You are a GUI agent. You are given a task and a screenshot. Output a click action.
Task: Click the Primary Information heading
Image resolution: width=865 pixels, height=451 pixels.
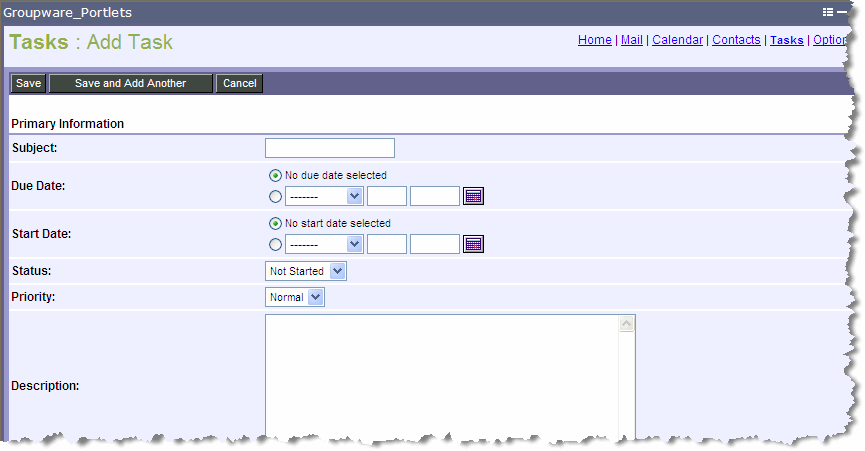click(67, 124)
